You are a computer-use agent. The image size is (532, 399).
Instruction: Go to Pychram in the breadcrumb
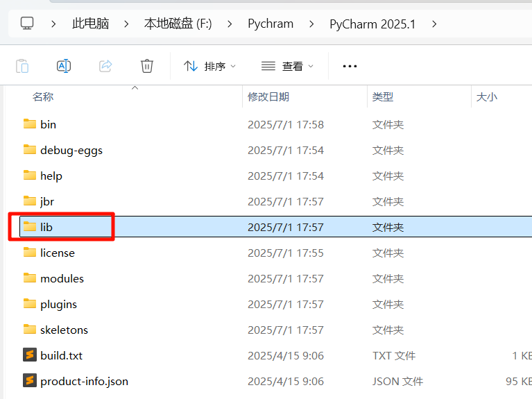[x=271, y=24]
